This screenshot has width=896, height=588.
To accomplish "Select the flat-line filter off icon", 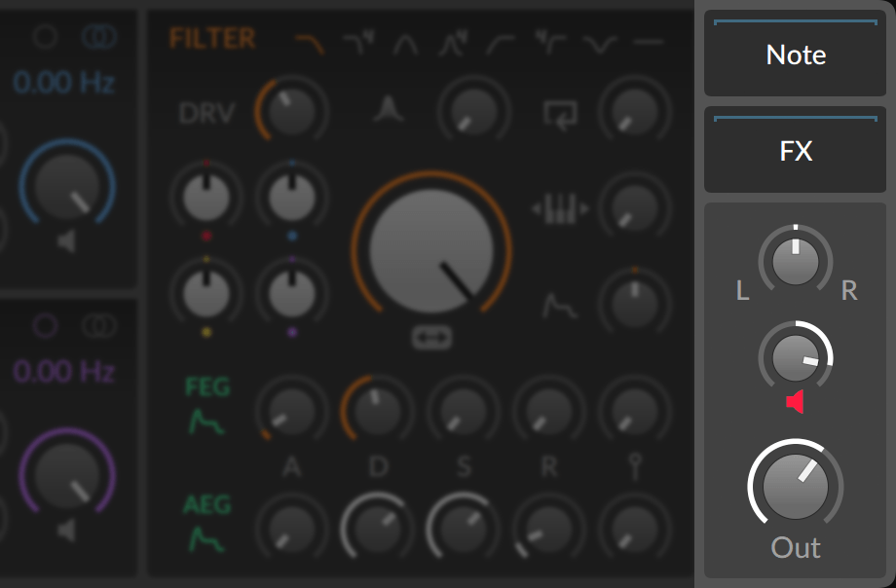I will coord(648,42).
